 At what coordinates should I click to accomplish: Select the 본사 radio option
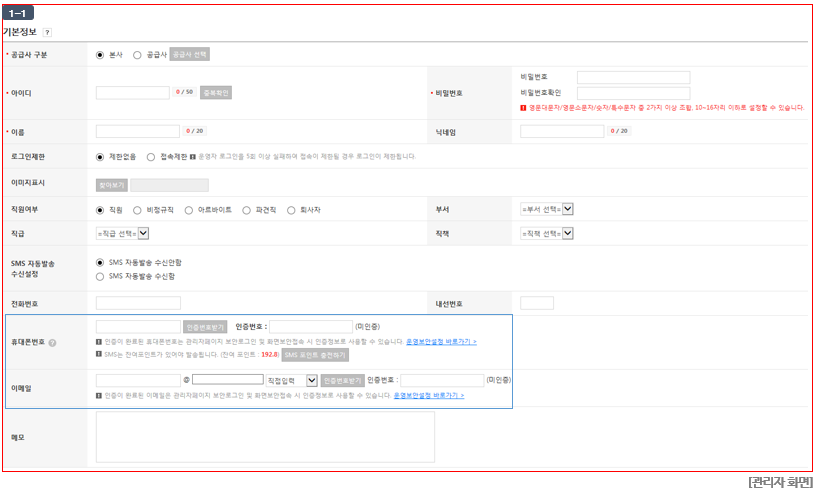click(x=100, y=55)
